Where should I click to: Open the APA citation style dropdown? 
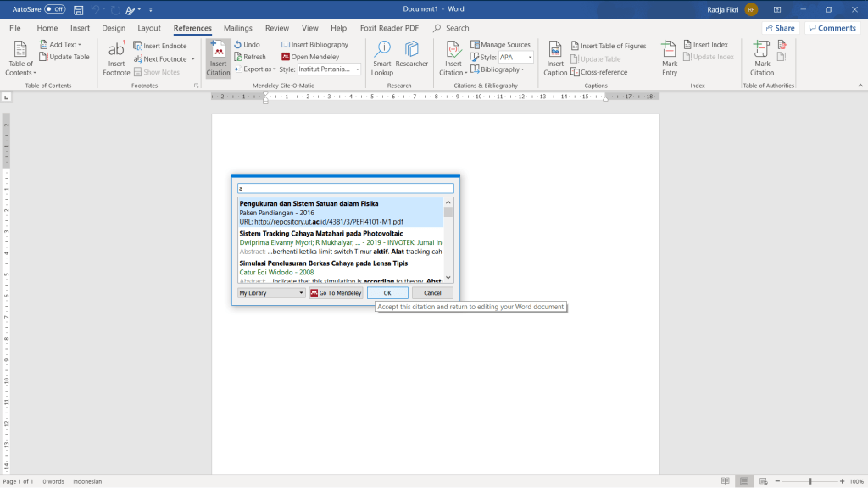(x=516, y=58)
